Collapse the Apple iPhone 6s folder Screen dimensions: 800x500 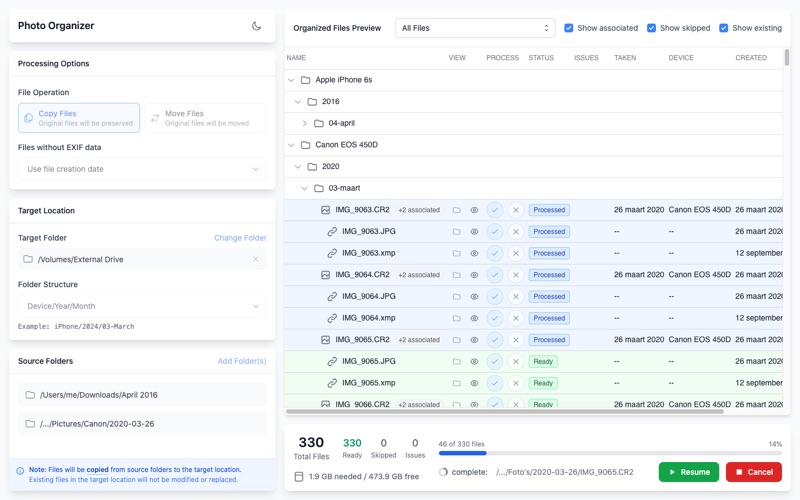[x=291, y=80]
